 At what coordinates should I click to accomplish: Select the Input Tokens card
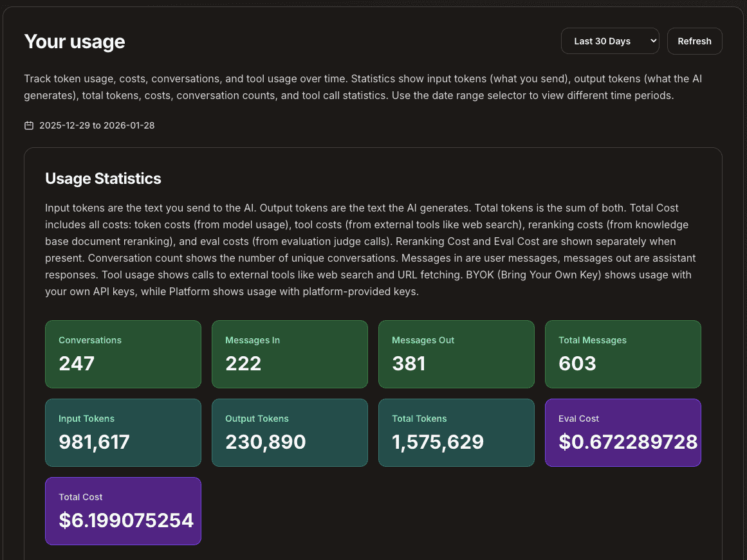pyautogui.click(x=123, y=432)
